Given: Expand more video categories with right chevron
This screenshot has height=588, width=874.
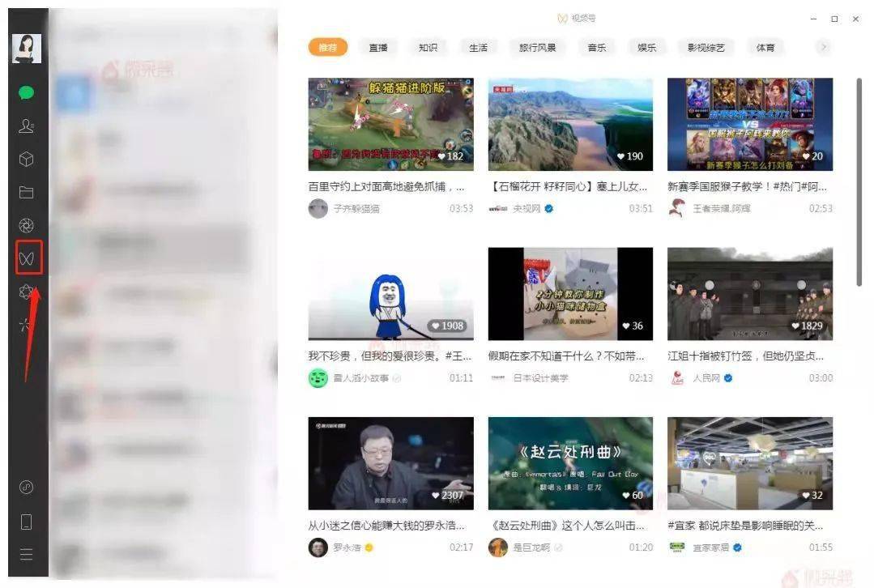Looking at the screenshot, I should [x=823, y=47].
